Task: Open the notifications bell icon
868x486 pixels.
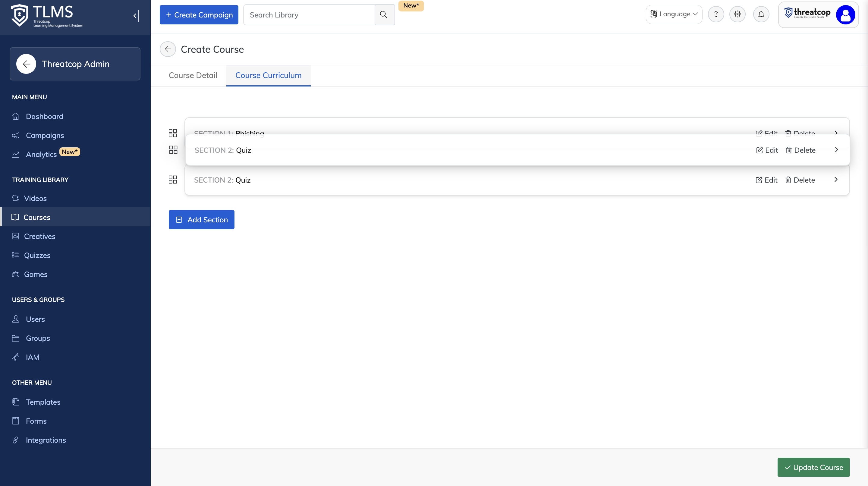Action: (x=761, y=14)
